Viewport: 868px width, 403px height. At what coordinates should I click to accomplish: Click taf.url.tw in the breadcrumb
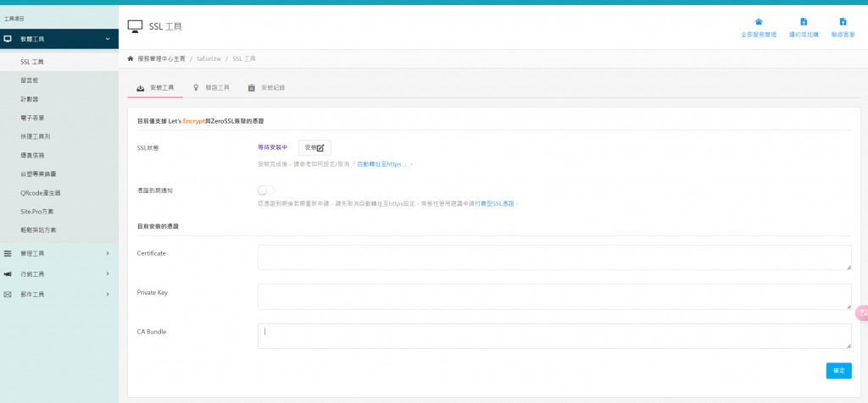coord(209,58)
